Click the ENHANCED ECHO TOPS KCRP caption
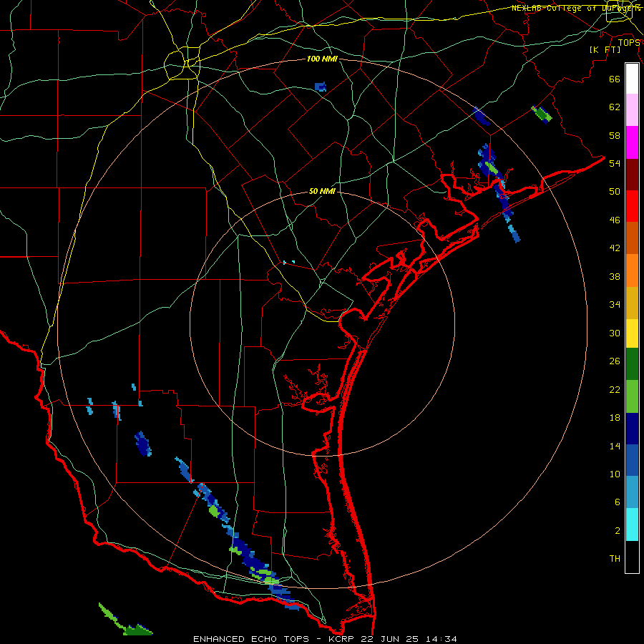The height and width of the screenshot is (644, 644). click(x=325, y=639)
